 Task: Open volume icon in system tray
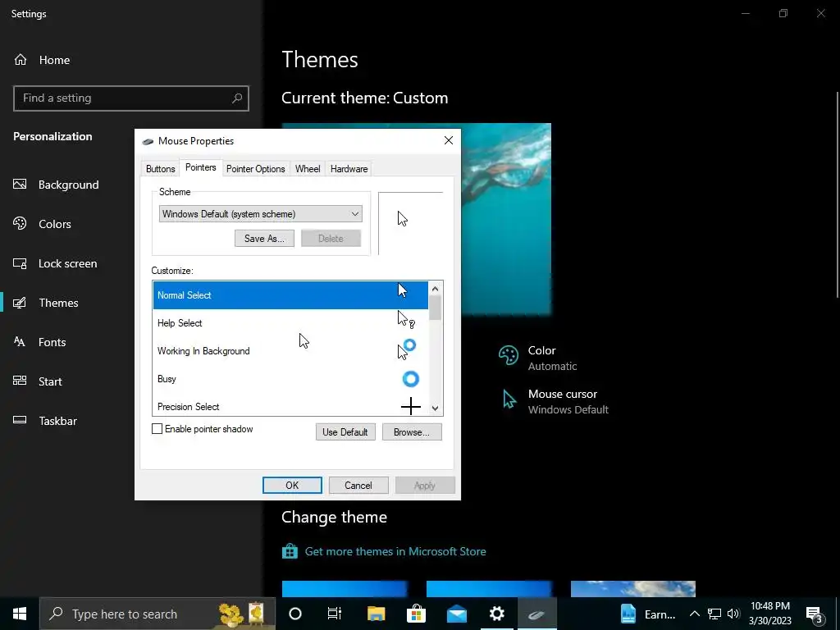click(733, 614)
